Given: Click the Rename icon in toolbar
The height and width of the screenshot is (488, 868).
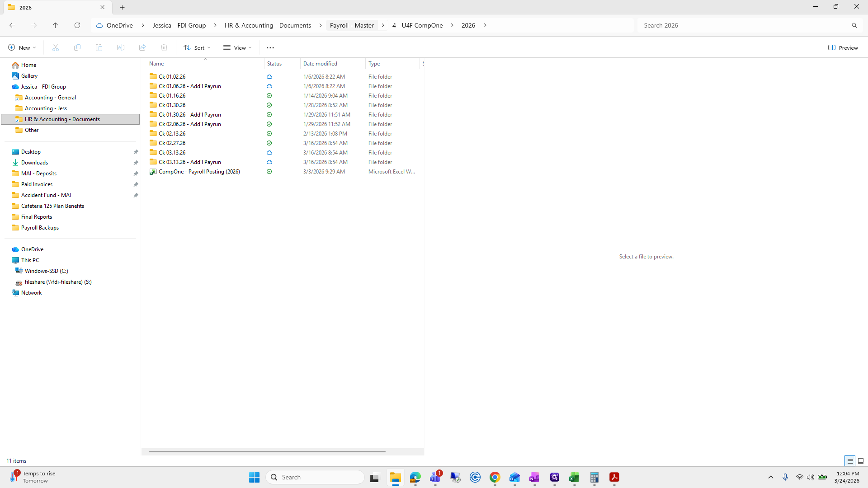Looking at the screenshot, I should 121,47.
